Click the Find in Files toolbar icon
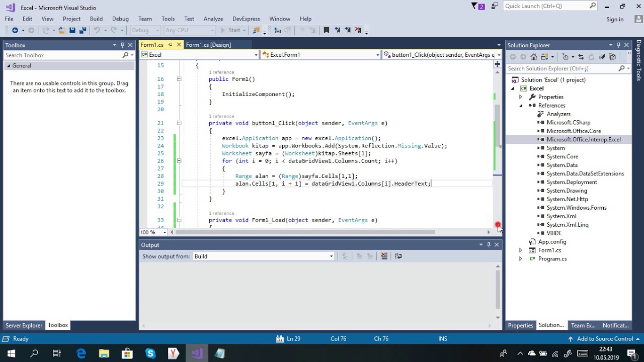 tap(256, 30)
